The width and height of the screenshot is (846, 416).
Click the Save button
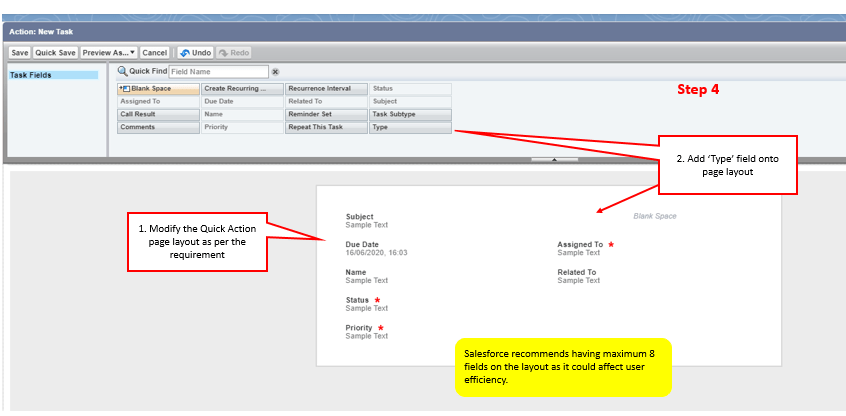coord(19,52)
